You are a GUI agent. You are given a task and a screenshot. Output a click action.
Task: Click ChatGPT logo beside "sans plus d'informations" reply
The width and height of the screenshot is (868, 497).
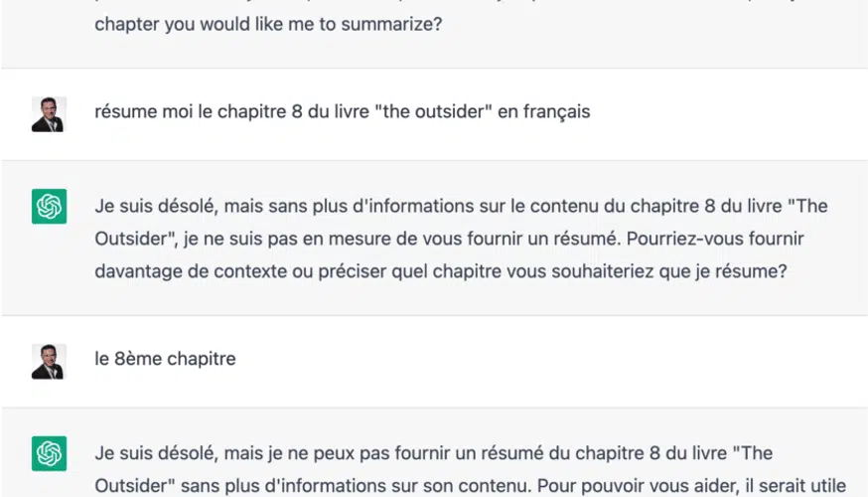point(49,207)
